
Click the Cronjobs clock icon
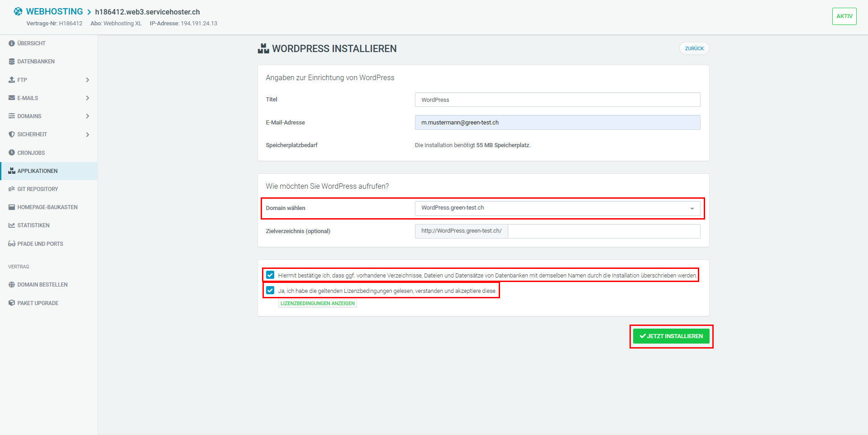[12, 153]
